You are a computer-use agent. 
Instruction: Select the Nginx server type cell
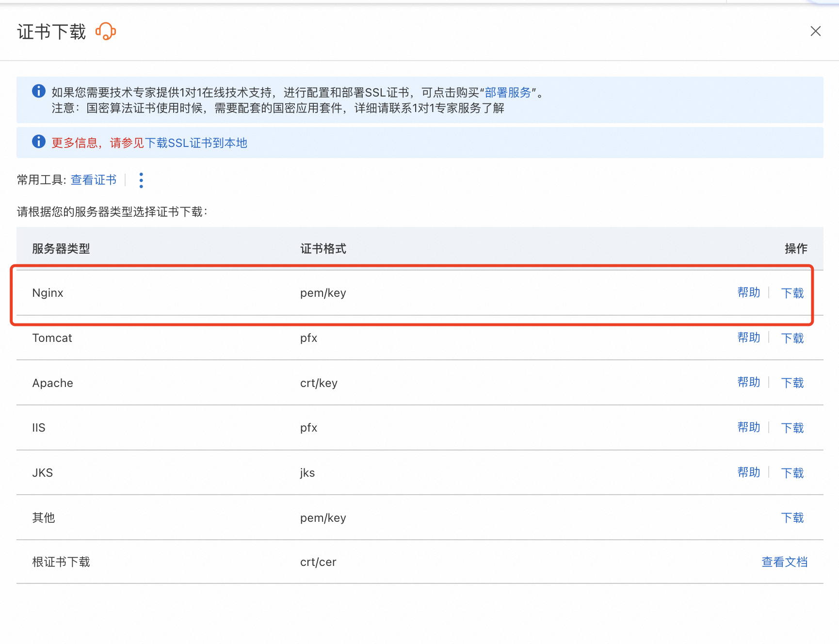[48, 293]
